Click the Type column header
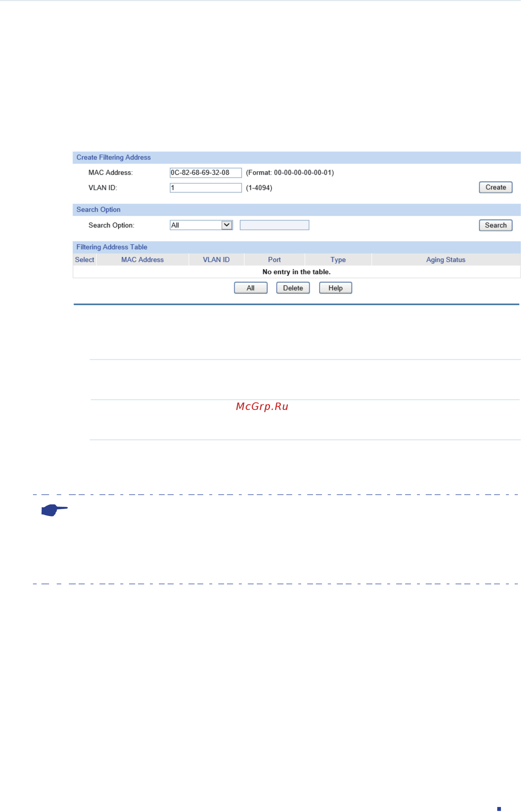 pos(338,259)
